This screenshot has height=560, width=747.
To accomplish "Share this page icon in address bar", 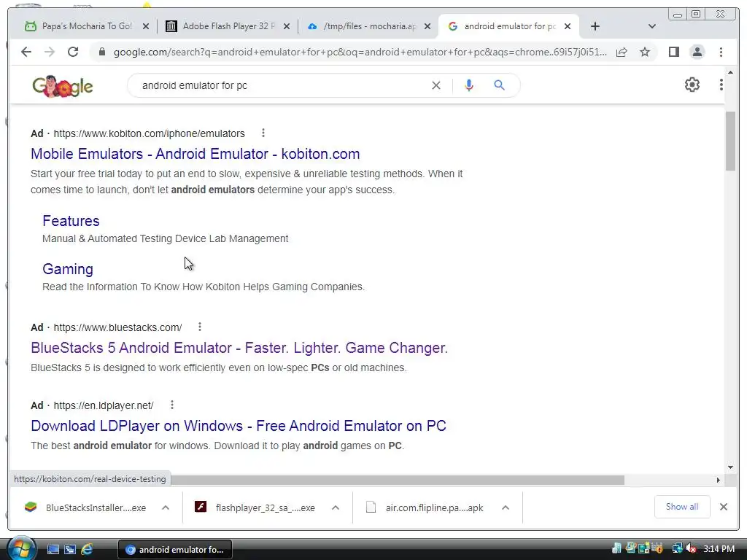I will tap(622, 52).
